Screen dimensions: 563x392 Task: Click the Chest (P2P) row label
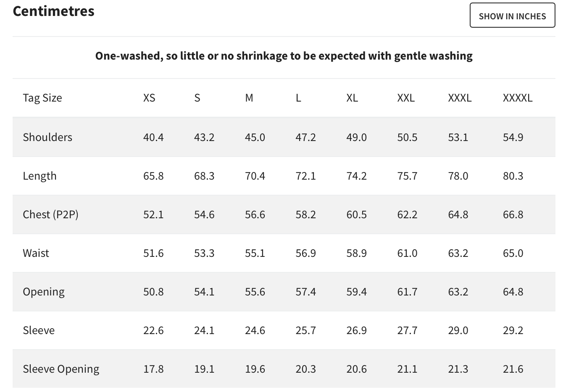coord(50,214)
